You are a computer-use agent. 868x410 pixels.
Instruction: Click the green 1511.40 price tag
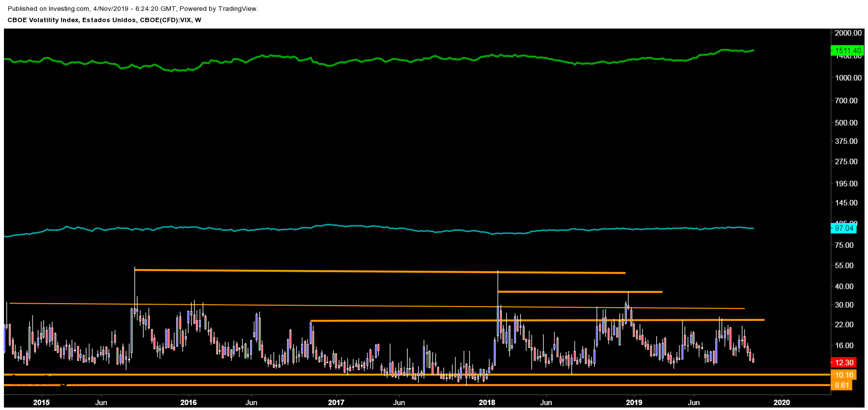tap(848, 51)
